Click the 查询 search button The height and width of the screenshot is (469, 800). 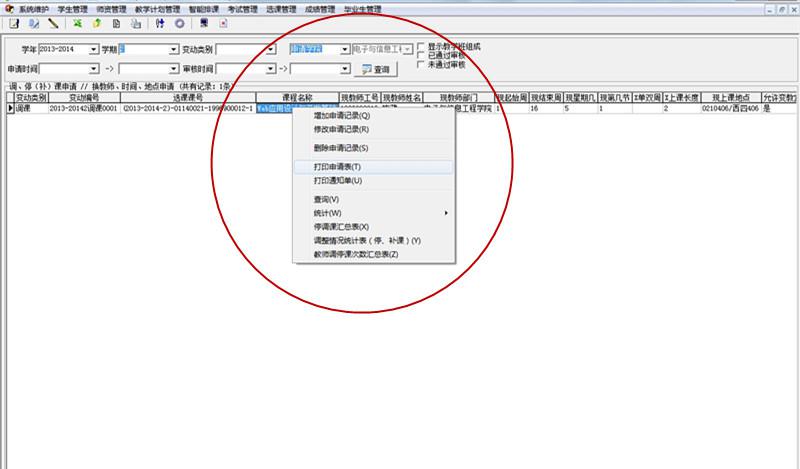coord(377,69)
